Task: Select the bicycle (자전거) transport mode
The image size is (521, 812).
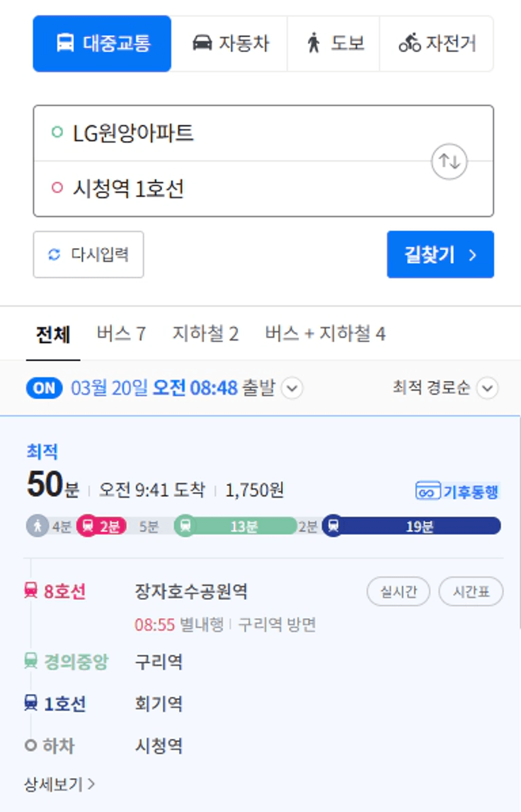Action: [x=437, y=43]
